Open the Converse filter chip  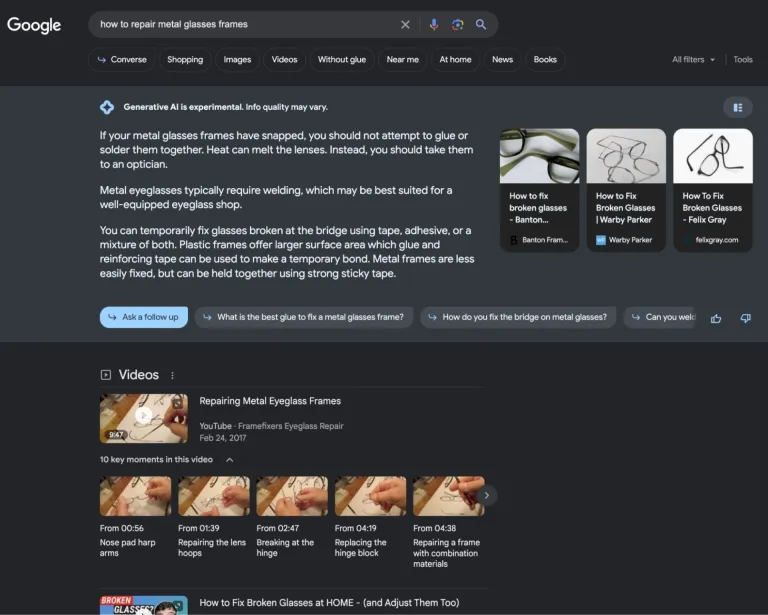coord(122,59)
